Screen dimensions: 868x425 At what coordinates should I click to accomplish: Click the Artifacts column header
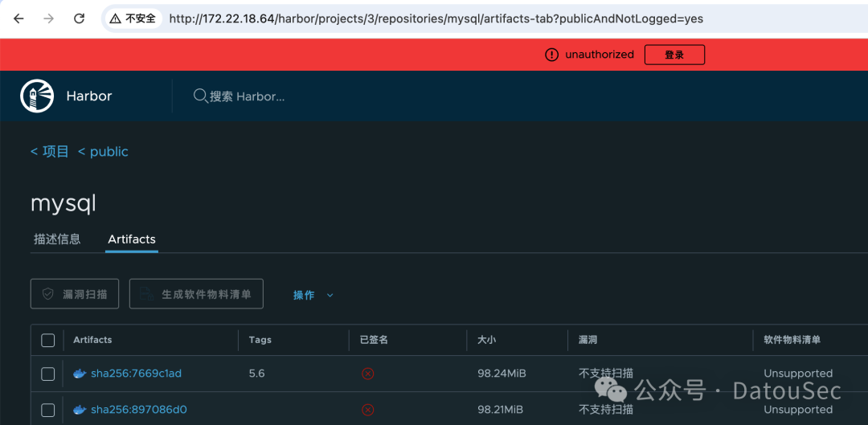point(92,340)
